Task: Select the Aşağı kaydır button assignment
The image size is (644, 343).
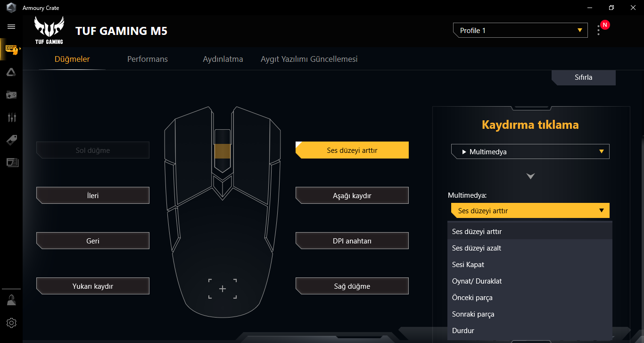Action: [x=352, y=195]
